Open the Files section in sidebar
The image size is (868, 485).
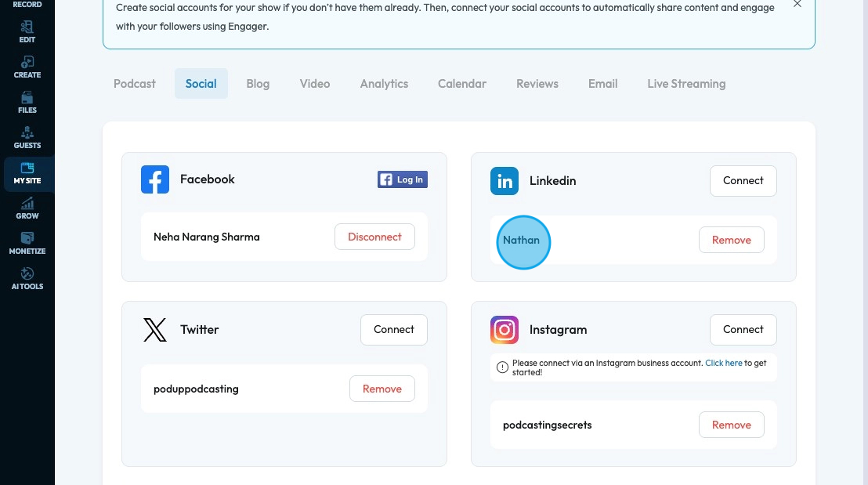coord(27,103)
